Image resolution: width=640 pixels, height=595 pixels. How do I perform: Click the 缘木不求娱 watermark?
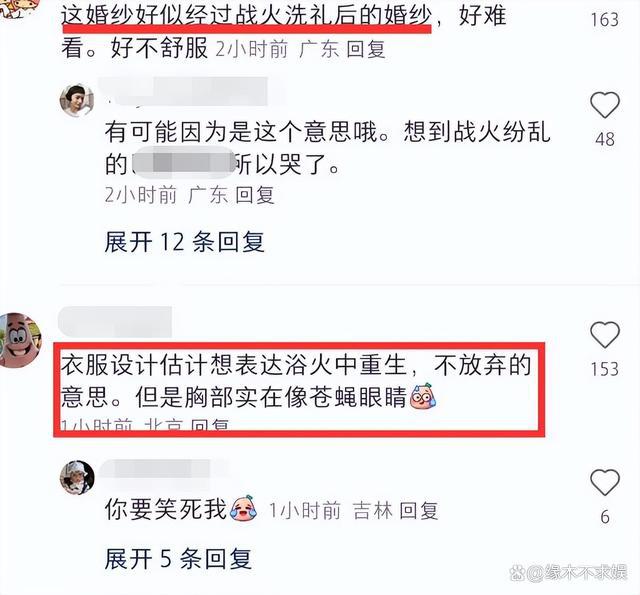pos(569,573)
